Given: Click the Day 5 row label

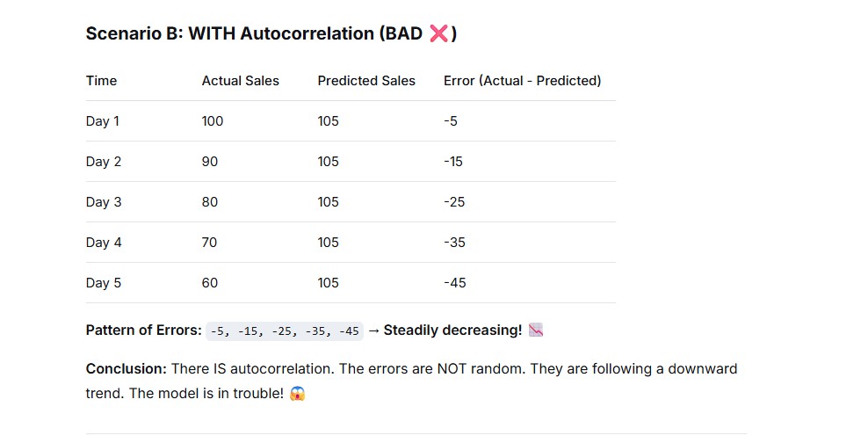Looking at the screenshot, I should (104, 283).
